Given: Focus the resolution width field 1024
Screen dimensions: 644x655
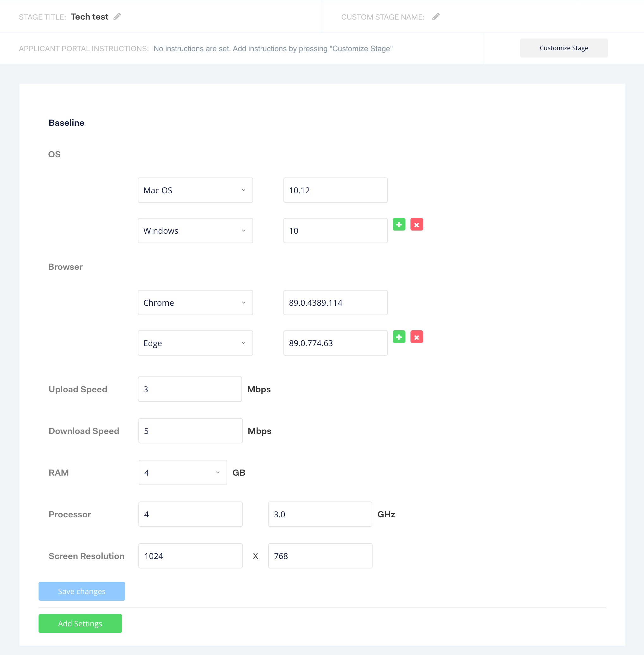Looking at the screenshot, I should point(191,556).
